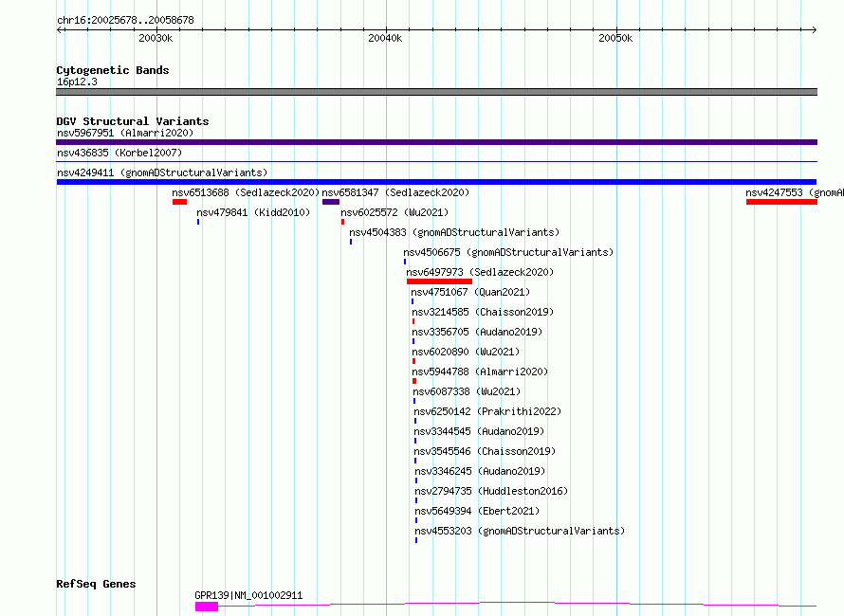Open the nsv436835 (Korbel2007) label
The image size is (844, 616).
(x=119, y=153)
